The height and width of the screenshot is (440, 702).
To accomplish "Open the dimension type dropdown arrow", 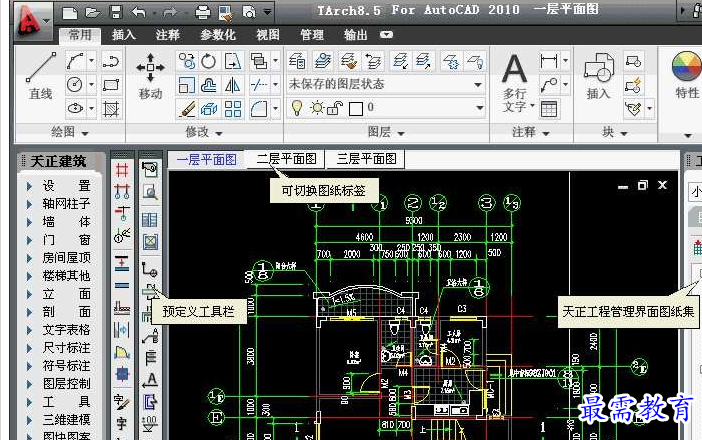I will point(565,60).
